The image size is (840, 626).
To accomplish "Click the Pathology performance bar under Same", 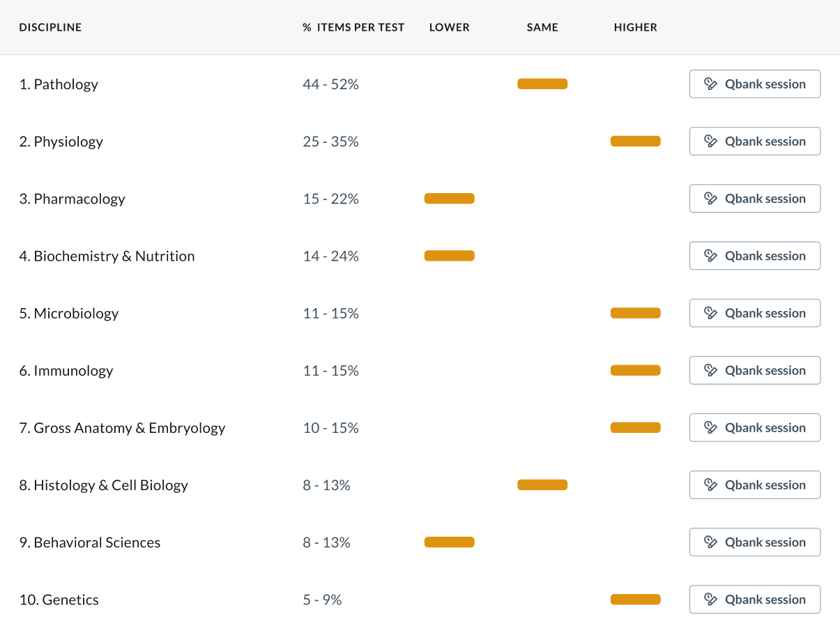I will [x=542, y=84].
